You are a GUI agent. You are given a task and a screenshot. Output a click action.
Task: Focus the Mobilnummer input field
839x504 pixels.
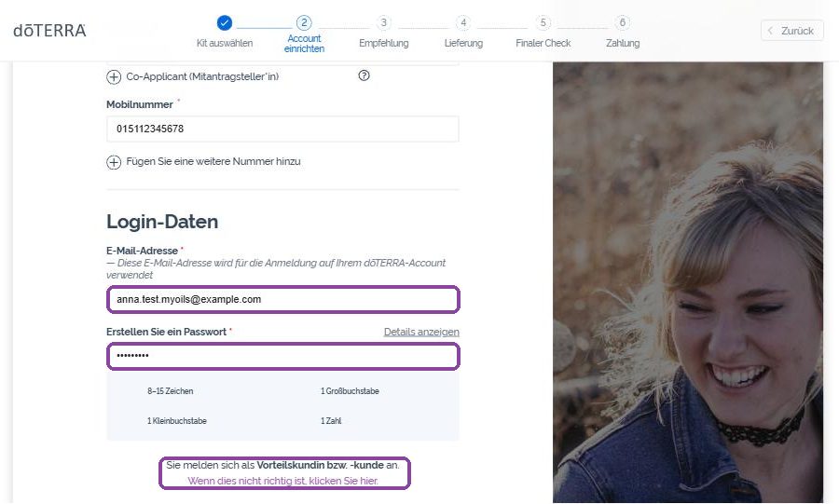tap(282, 129)
